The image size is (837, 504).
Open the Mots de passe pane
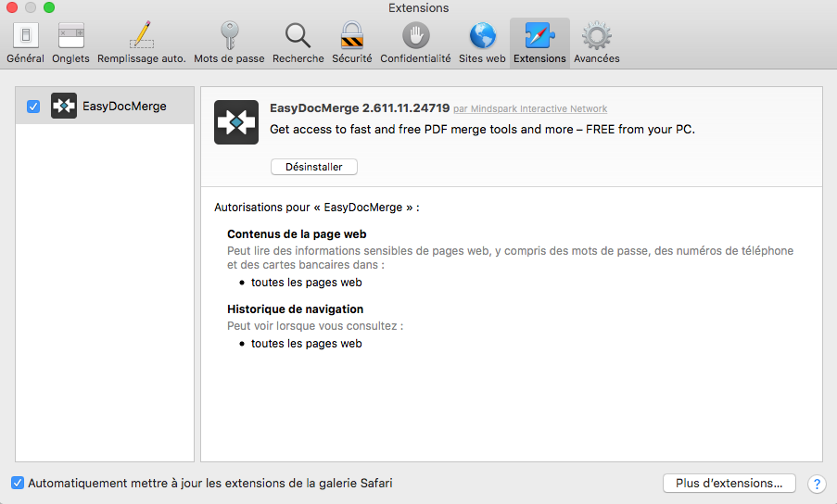(229, 44)
